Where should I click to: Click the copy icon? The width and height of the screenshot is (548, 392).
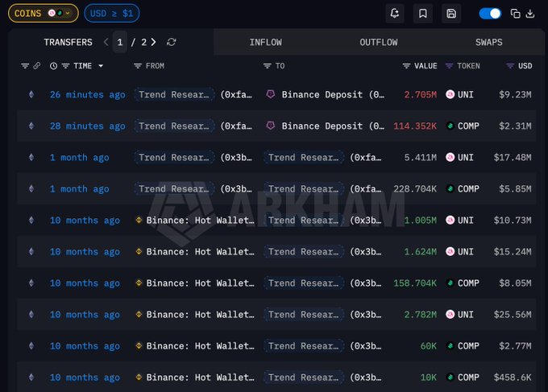coord(515,14)
